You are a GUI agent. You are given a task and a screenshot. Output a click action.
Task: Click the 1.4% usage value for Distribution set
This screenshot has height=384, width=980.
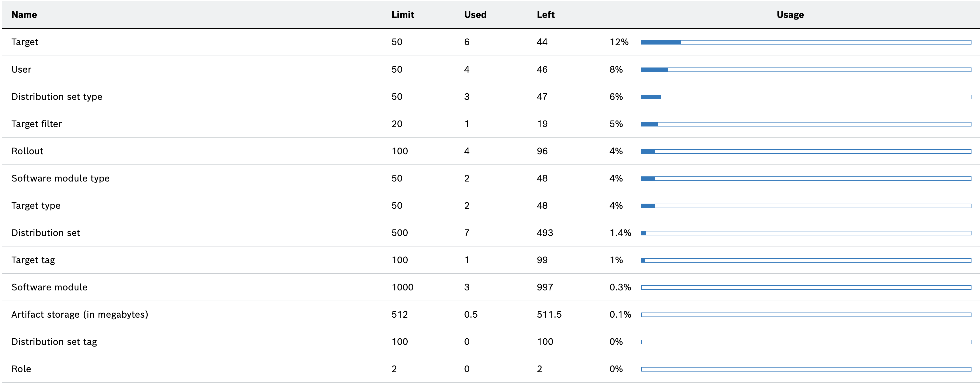[620, 233]
